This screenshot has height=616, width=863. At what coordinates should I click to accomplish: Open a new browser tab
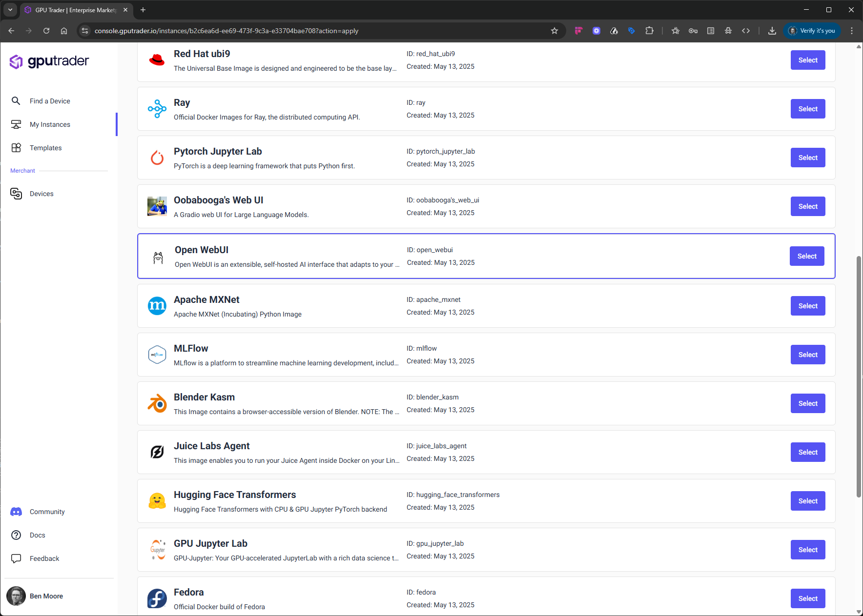(x=143, y=10)
